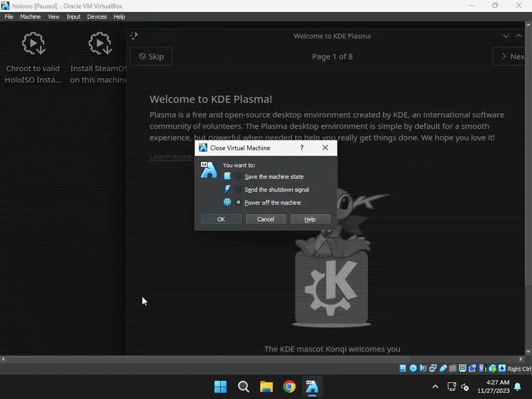Click the optical disk indicator in status bar
The image size is (532, 399).
(x=413, y=368)
